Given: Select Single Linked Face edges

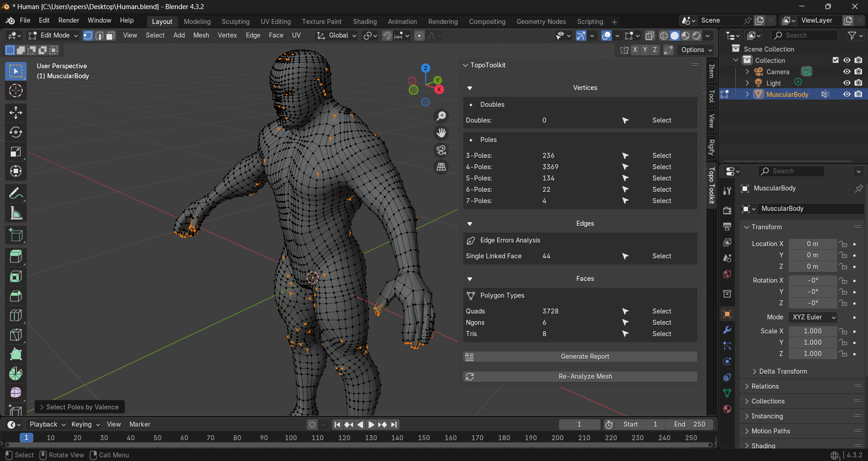Looking at the screenshot, I should tap(662, 256).
